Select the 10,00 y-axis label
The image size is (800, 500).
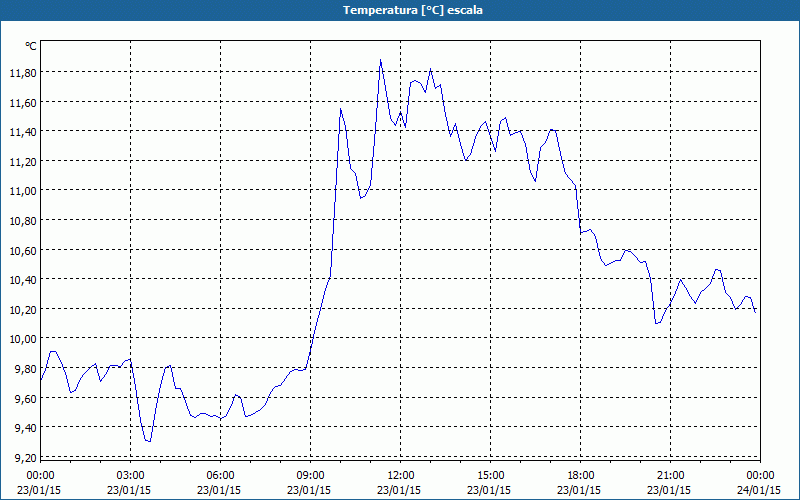[23, 339]
